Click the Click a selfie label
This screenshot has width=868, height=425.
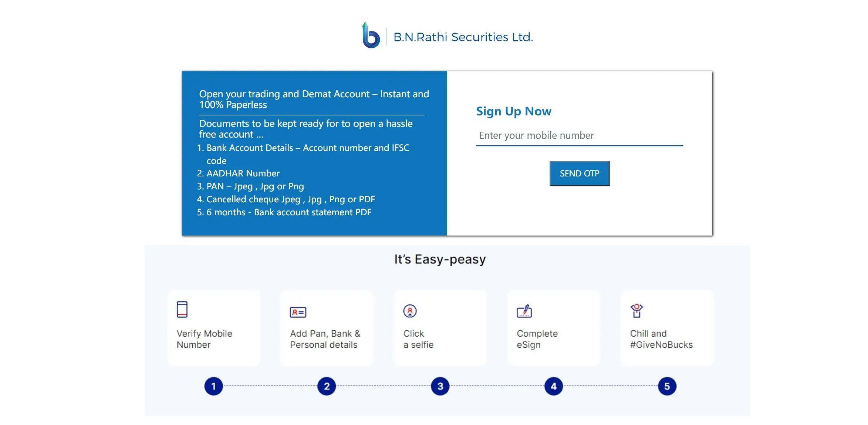click(418, 339)
